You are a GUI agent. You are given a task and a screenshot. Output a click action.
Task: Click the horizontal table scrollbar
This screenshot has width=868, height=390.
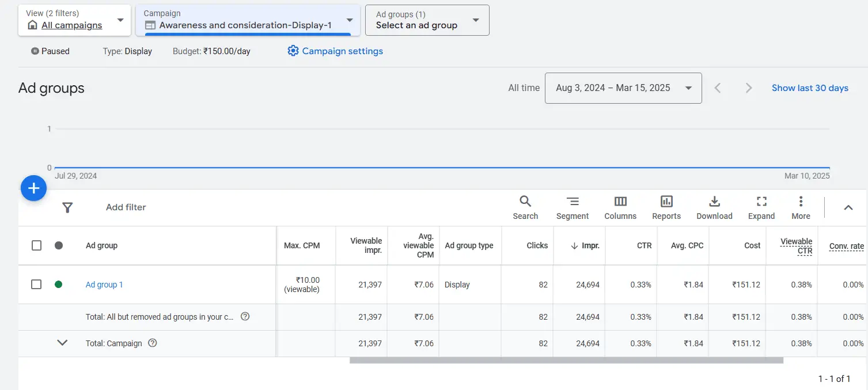tap(566, 361)
